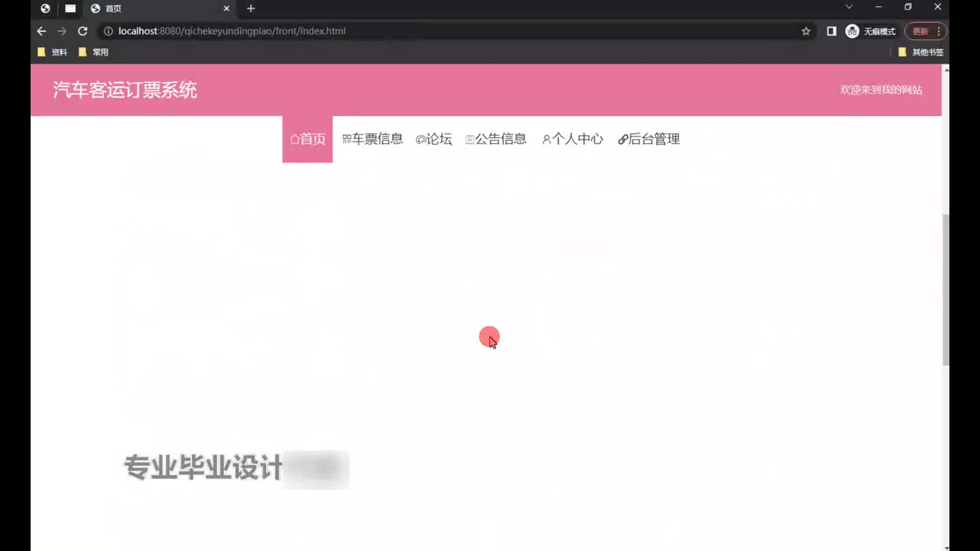
Task: View site information icon in address bar
Action: point(108,31)
